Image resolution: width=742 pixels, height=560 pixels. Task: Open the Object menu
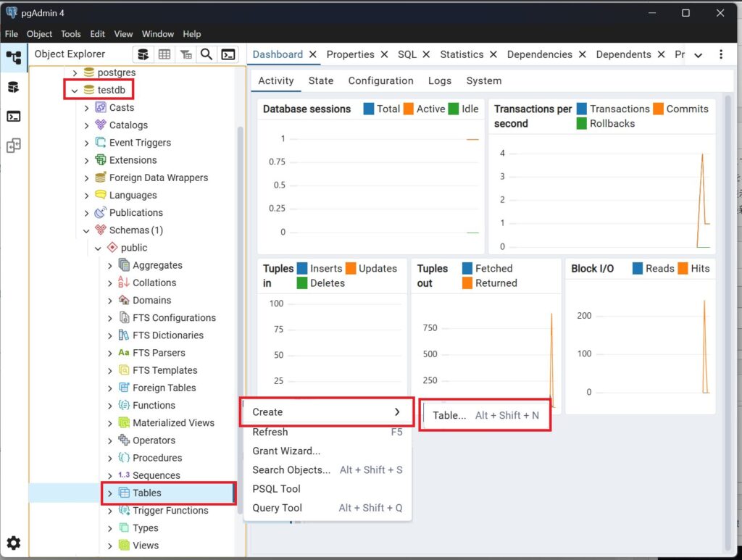(39, 34)
